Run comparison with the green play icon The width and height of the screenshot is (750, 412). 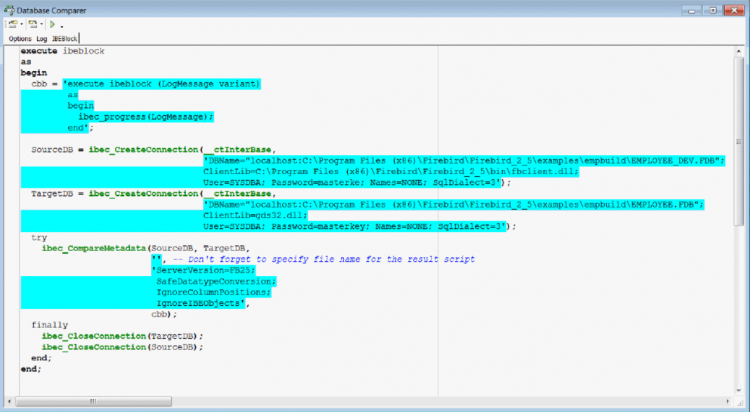point(53,24)
